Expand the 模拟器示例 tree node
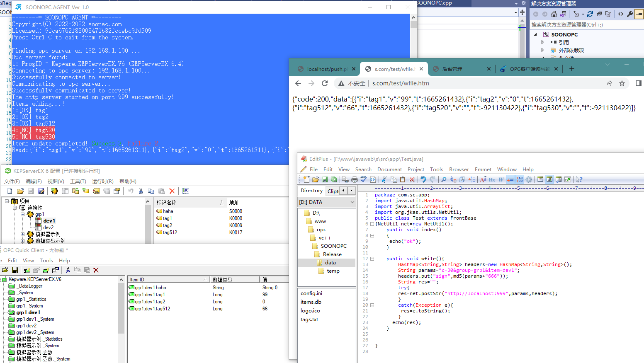The width and height of the screenshot is (644, 363). point(23,234)
